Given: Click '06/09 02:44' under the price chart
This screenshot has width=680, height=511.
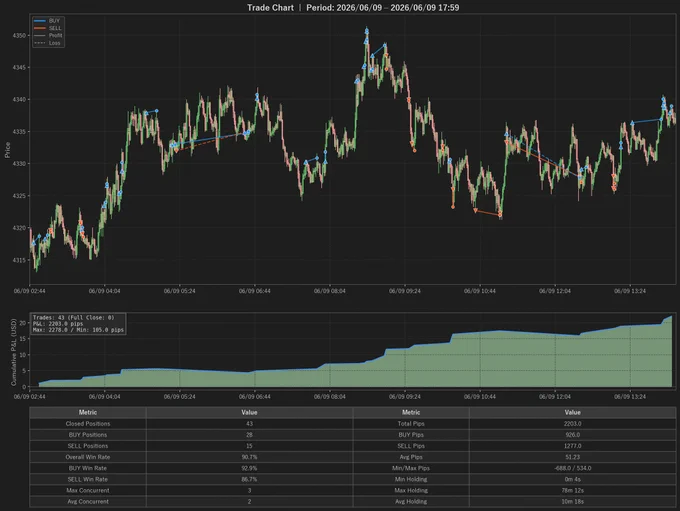Looking at the screenshot, I should 29,291.
